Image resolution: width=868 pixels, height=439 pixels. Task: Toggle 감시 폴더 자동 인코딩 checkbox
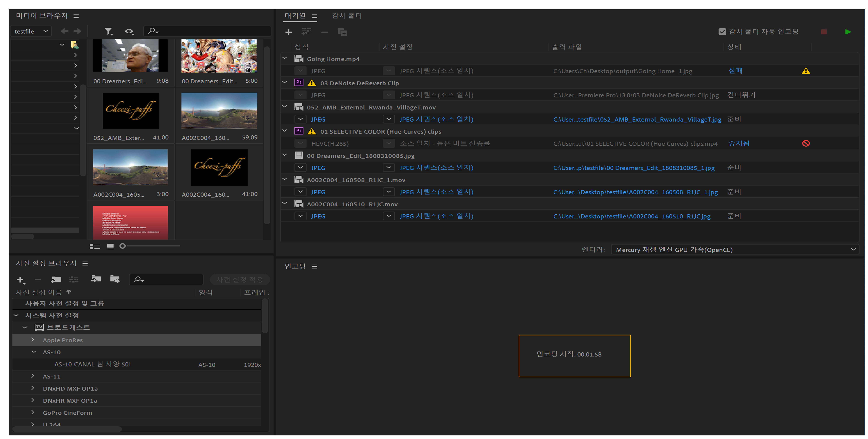coord(722,32)
